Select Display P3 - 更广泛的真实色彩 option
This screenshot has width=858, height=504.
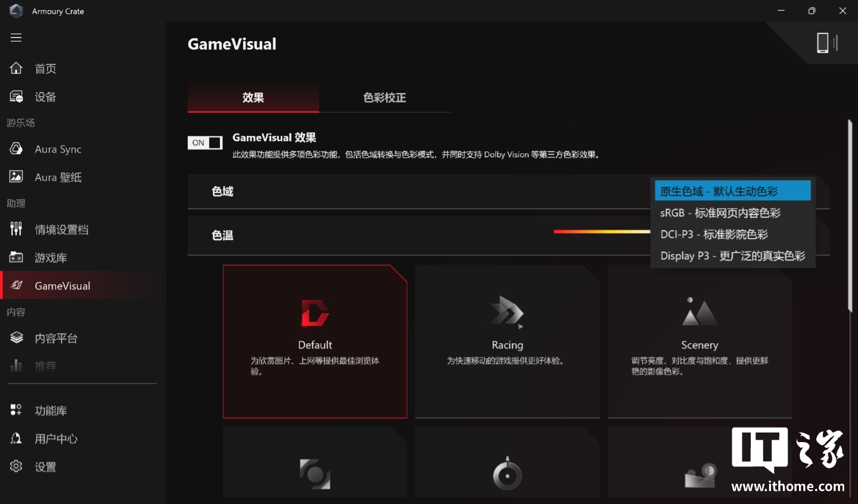732,256
